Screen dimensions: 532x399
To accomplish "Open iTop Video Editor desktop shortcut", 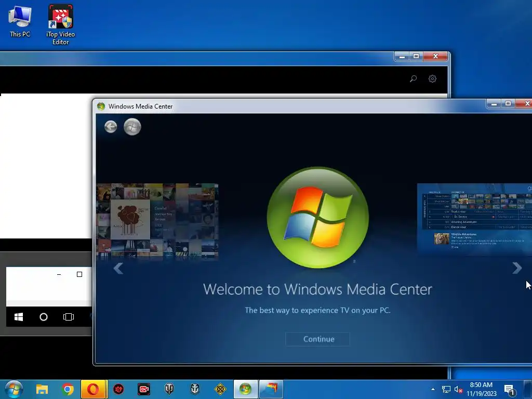I will (x=60, y=24).
